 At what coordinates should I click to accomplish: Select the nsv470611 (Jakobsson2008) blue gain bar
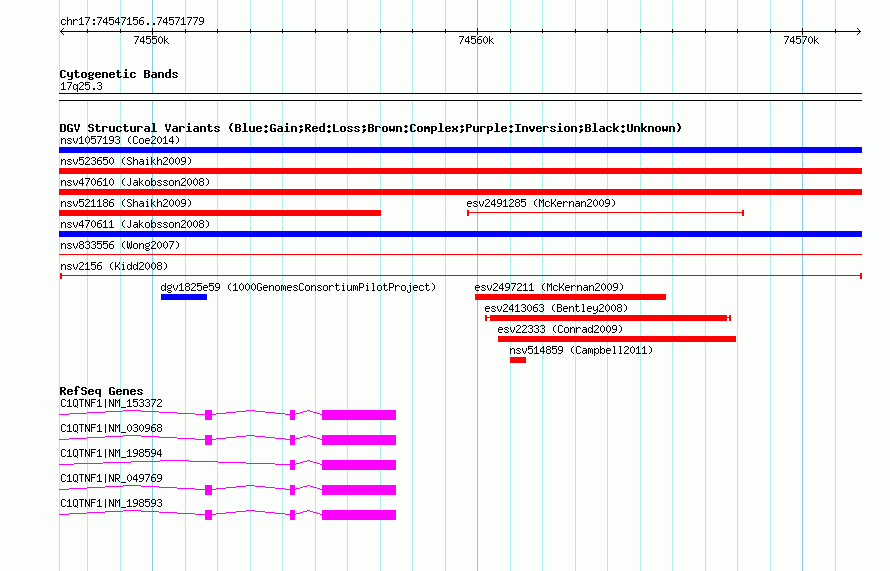(460, 234)
